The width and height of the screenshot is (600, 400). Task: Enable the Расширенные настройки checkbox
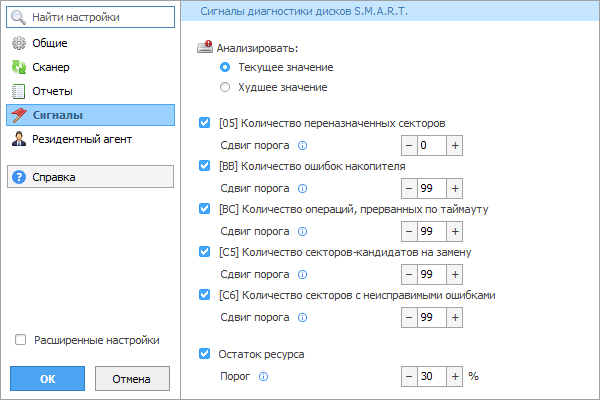(x=20, y=340)
